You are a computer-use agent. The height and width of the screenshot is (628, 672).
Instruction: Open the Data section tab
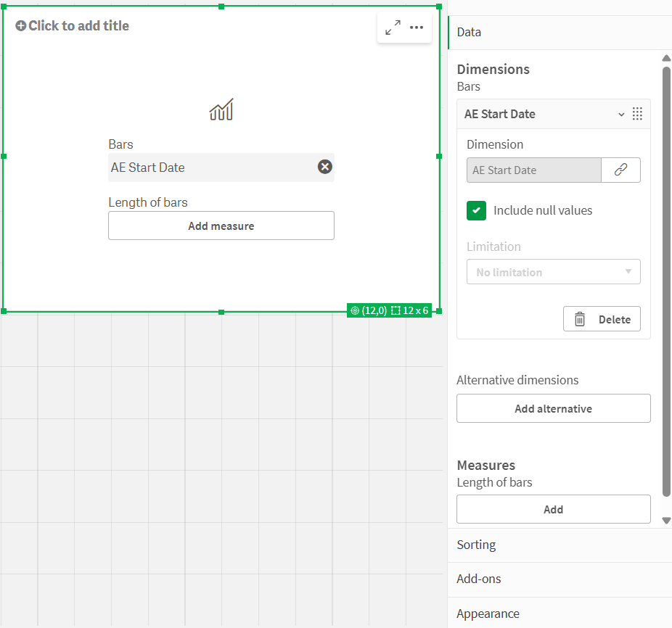point(560,33)
